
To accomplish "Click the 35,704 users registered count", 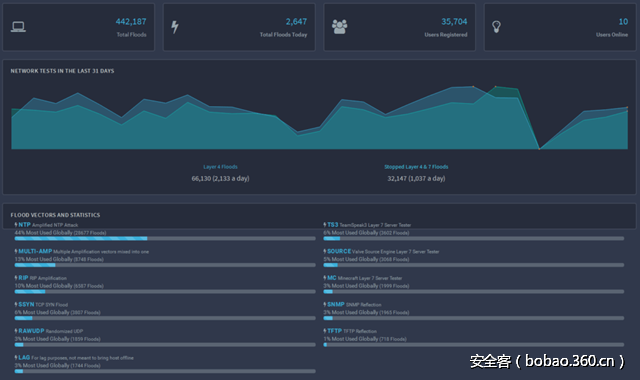I will tap(454, 22).
